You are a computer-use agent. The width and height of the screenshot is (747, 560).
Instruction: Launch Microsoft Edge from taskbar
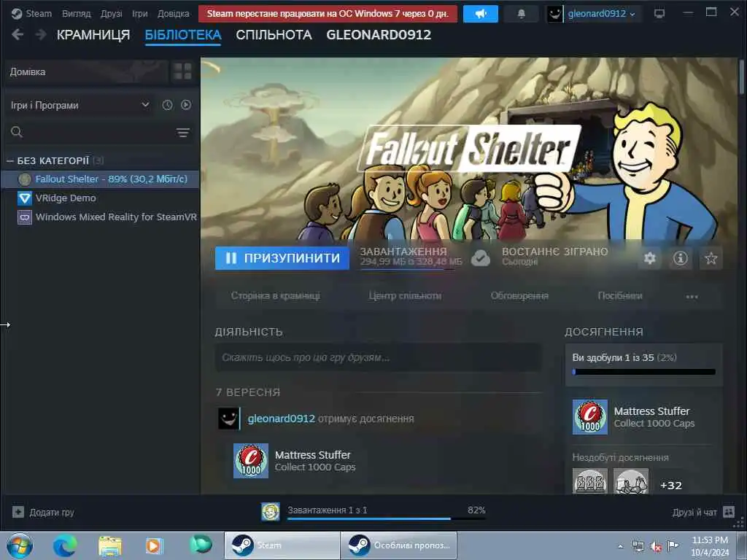(65, 545)
